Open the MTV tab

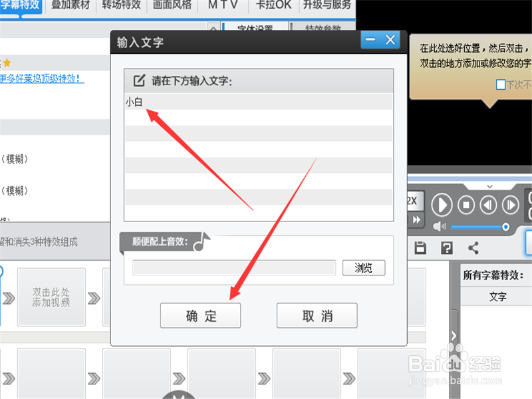223,5
